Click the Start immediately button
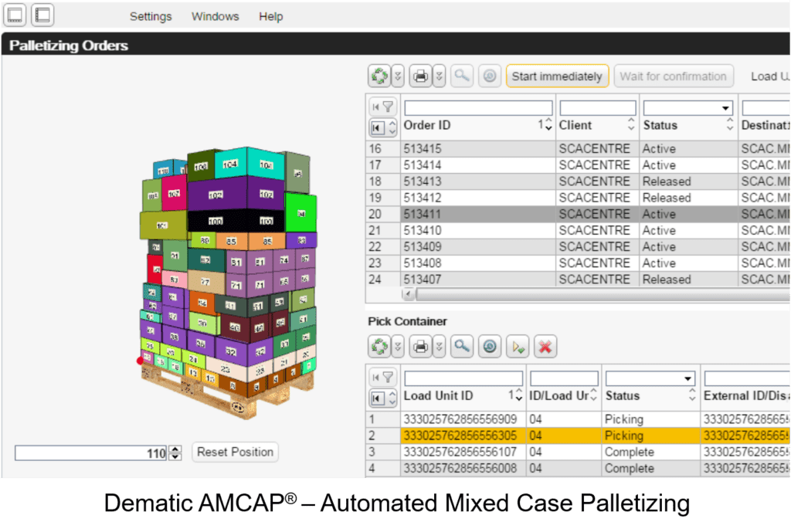The height and width of the screenshot is (532, 791). pos(557,76)
